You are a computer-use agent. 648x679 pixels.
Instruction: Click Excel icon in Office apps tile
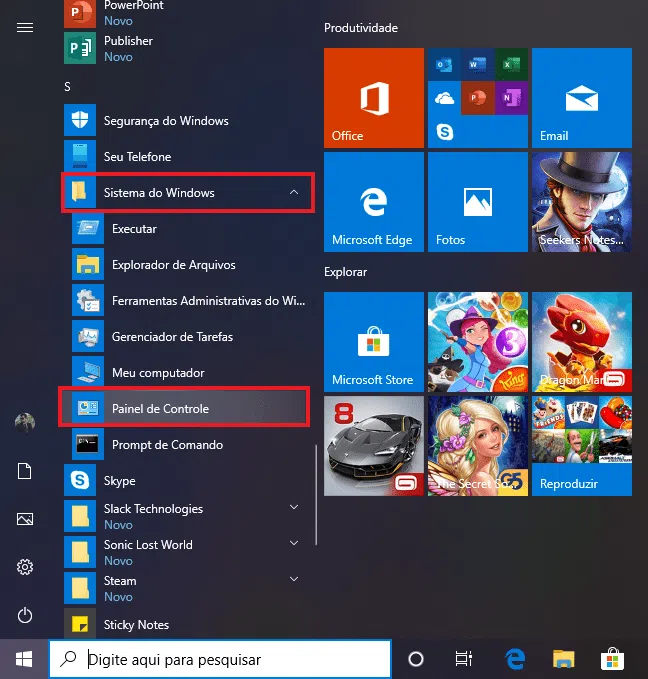click(x=511, y=65)
